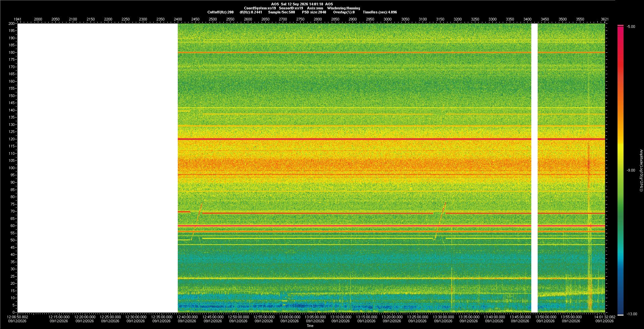Screen dimensions: 644x329
Task: Click the -5.00 color scale label
Action: [x=631, y=27]
